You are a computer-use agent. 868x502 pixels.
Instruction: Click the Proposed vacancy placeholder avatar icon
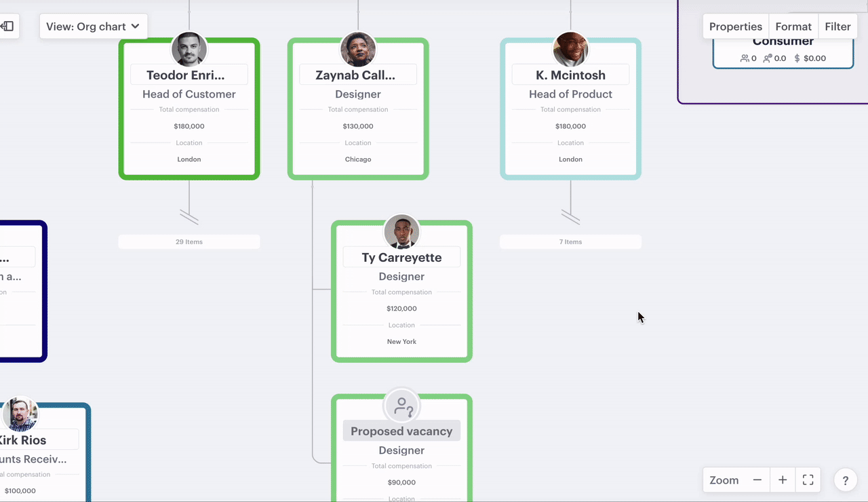pyautogui.click(x=401, y=406)
